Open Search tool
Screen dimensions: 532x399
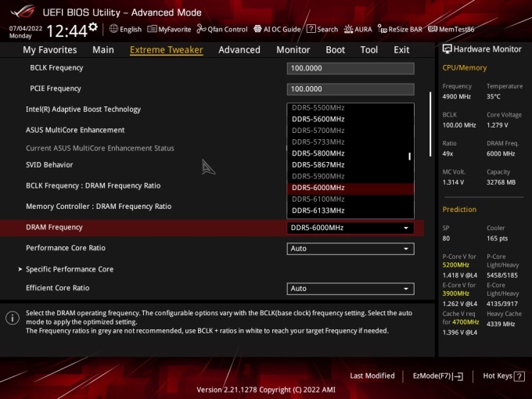coord(322,29)
